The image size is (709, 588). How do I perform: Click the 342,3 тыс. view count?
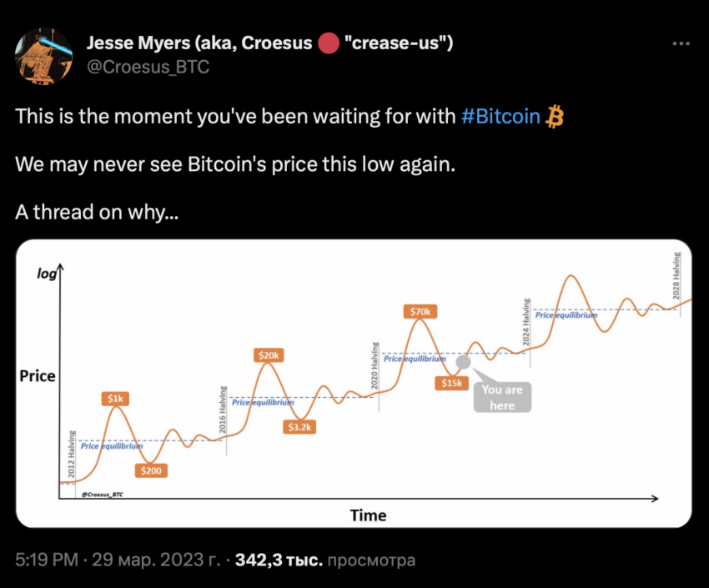(279, 560)
